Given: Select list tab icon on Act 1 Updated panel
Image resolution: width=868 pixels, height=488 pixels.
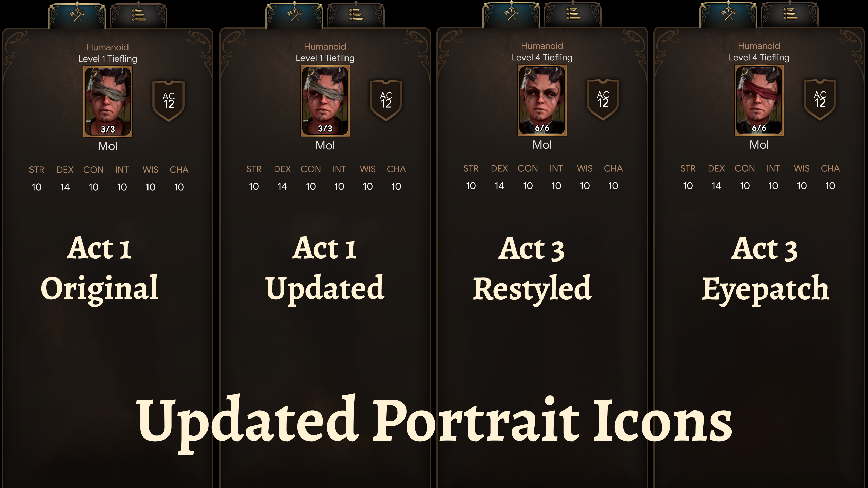Looking at the screenshot, I should (x=356, y=15).
